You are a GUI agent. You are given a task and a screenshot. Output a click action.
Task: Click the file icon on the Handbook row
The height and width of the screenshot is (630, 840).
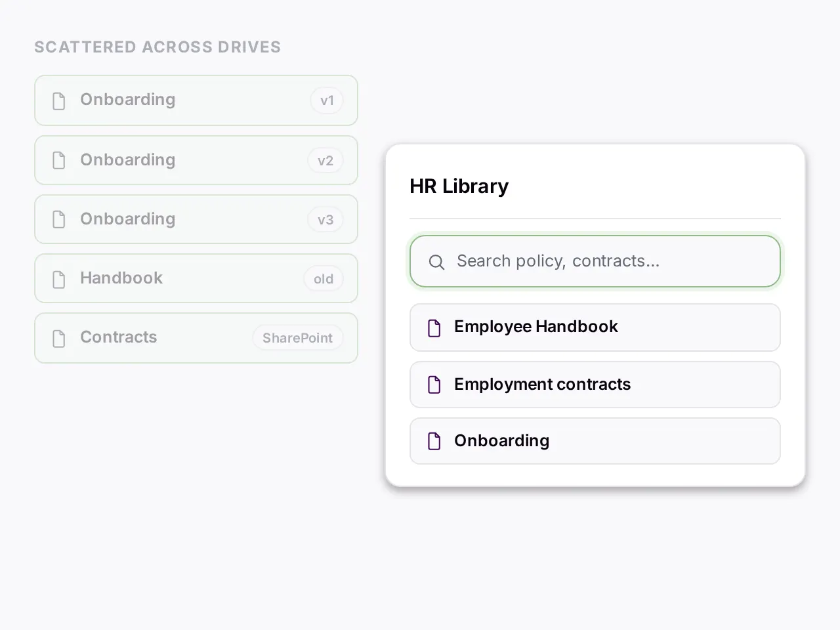point(59,280)
